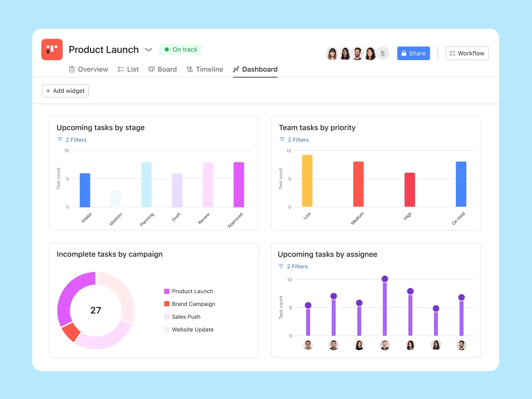Click the Website Update legend label
The image size is (532, 399).
(193, 330)
